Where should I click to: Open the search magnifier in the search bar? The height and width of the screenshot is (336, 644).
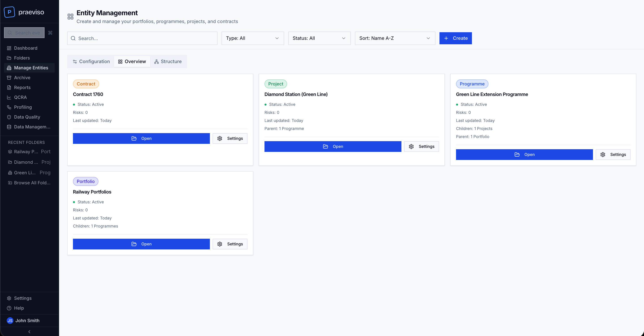[10, 33]
